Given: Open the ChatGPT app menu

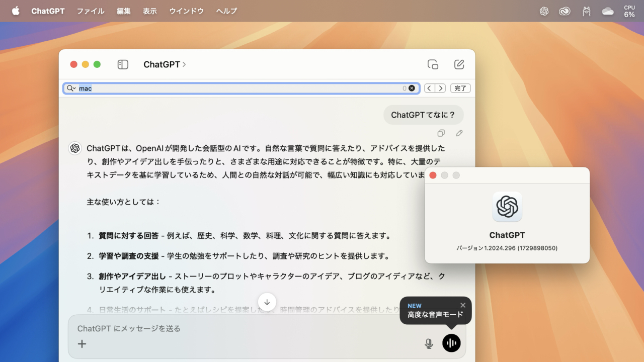Looking at the screenshot, I should (48, 11).
